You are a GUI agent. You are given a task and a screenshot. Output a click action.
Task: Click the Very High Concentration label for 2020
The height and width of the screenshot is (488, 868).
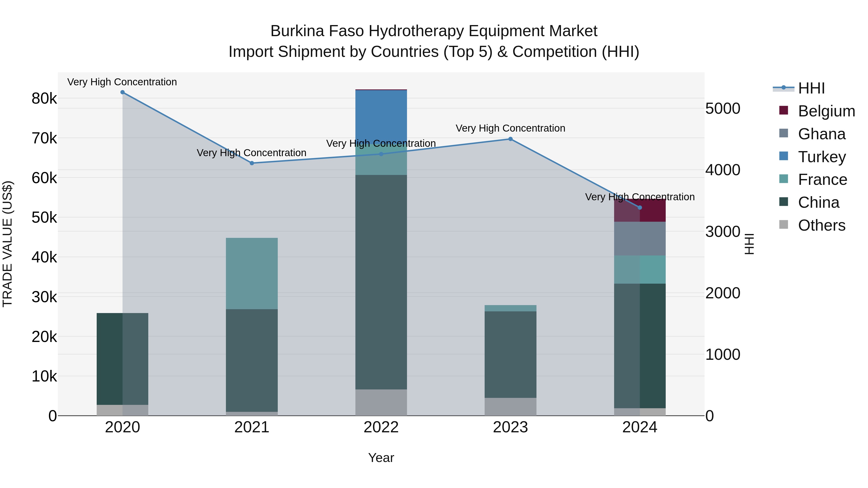(122, 82)
